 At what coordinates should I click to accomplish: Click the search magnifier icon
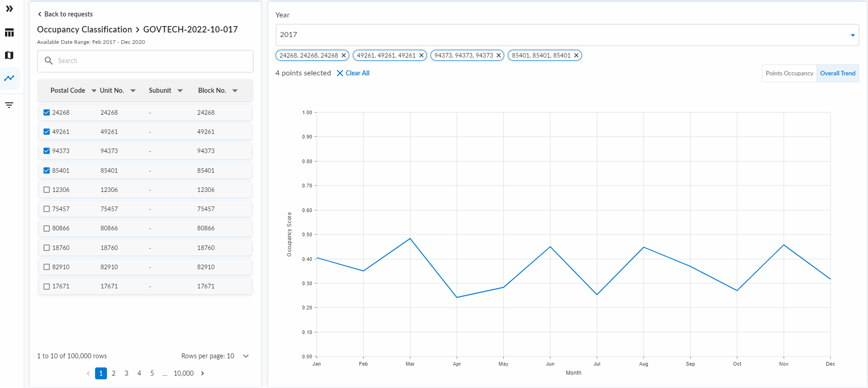click(48, 61)
